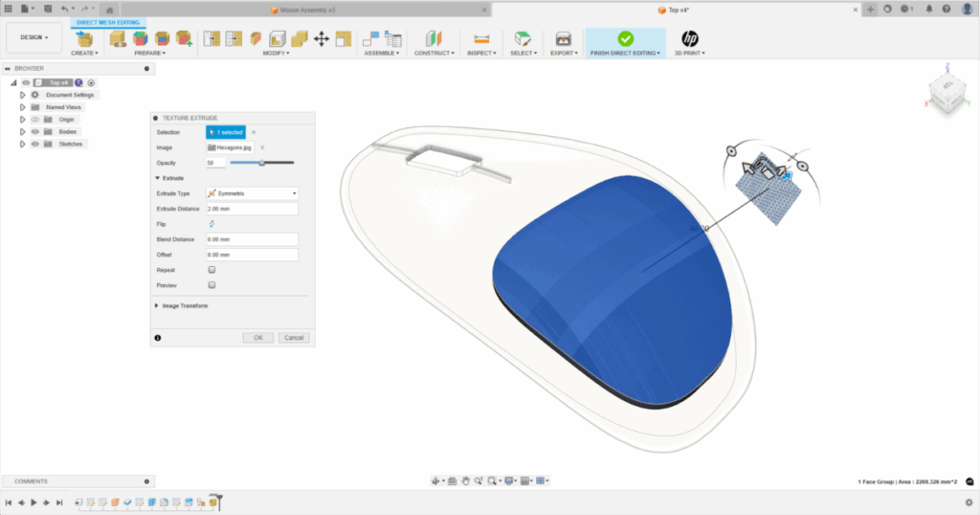This screenshot has height=515, width=980.
Task: Add a new document tab with plus
Action: tap(870, 10)
